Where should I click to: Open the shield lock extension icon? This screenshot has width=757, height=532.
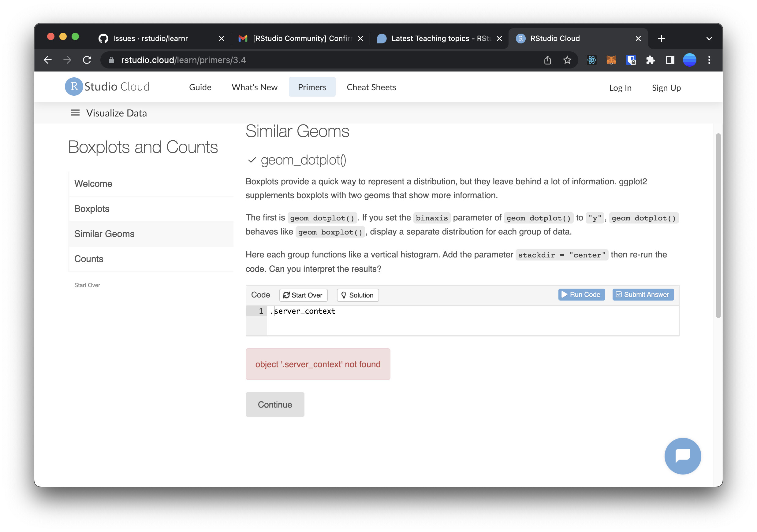pos(631,60)
